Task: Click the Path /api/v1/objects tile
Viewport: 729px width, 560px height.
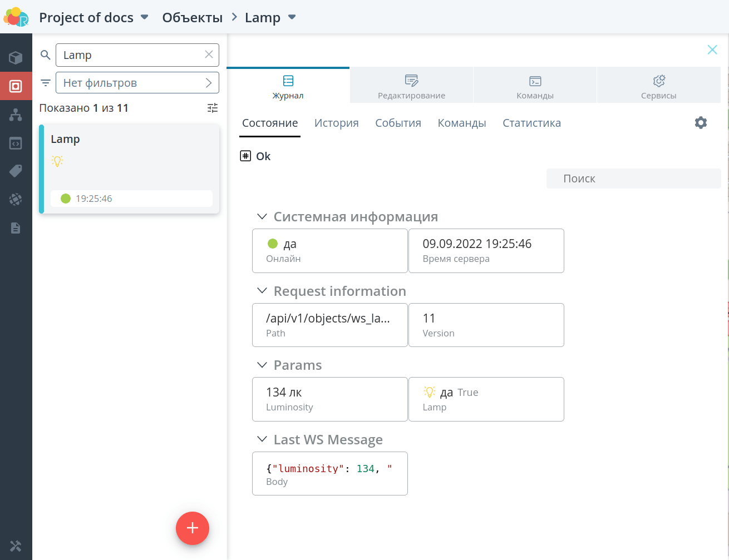Action: pos(330,325)
